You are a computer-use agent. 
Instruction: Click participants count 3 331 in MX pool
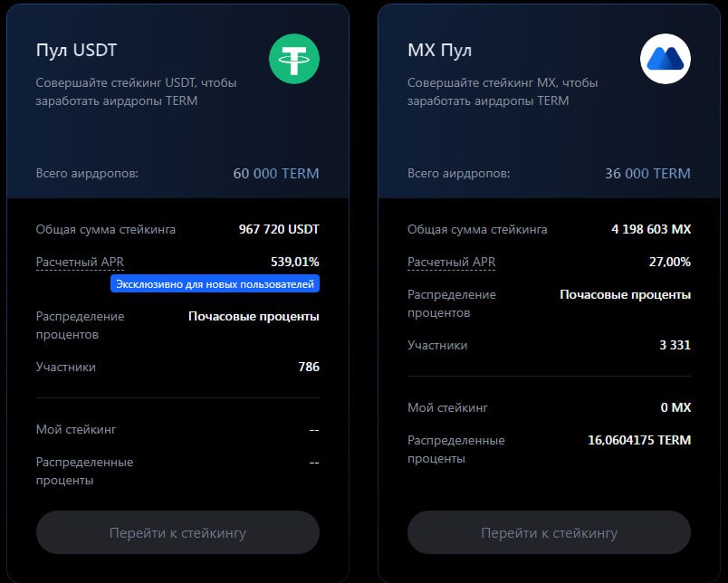675,346
